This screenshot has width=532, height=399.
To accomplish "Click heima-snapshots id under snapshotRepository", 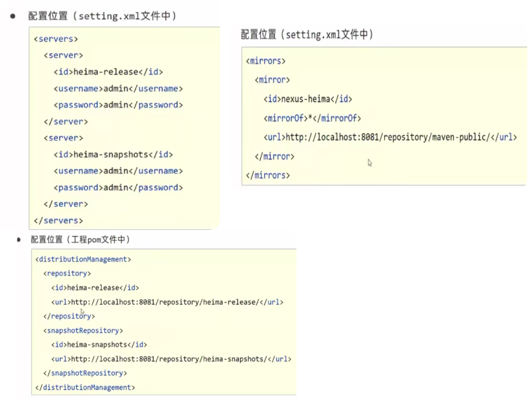I will (99, 345).
